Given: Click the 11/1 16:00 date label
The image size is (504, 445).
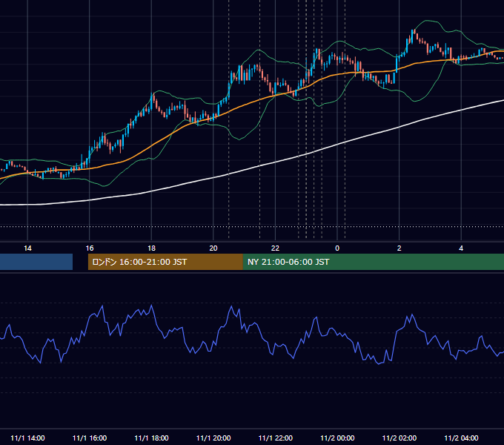Looking at the screenshot, I should (x=90, y=438).
